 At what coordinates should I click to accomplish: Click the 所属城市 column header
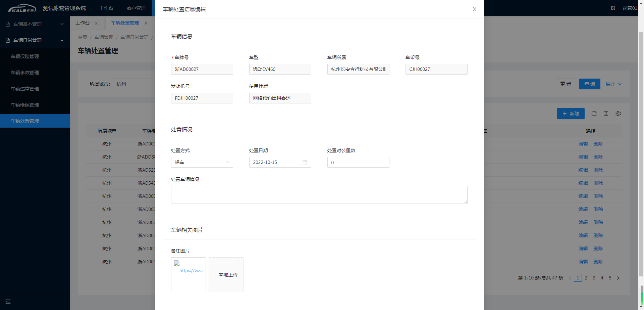[107, 131]
